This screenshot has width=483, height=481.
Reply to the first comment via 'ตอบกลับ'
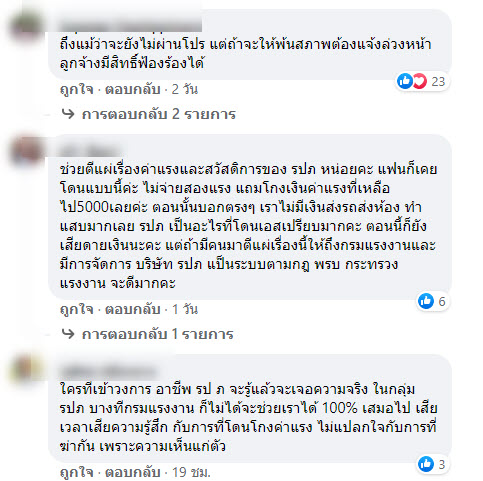pyautogui.click(x=133, y=89)
